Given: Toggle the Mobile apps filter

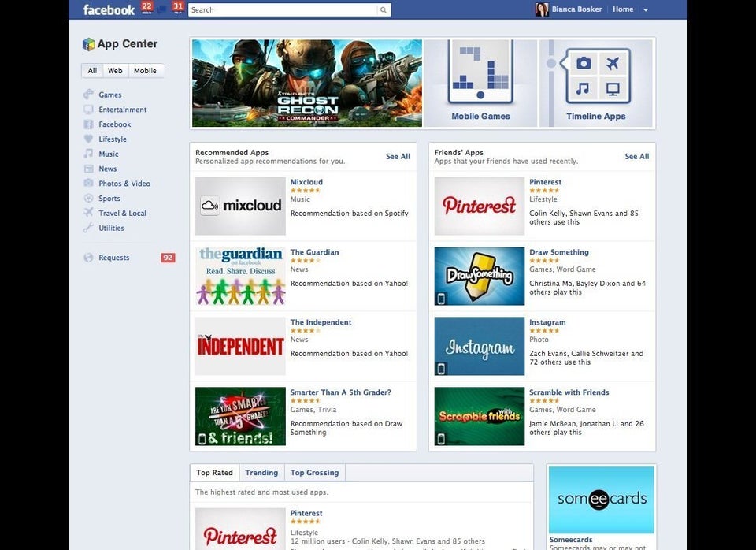Looking at the screenshot, I should pos(145,70).
